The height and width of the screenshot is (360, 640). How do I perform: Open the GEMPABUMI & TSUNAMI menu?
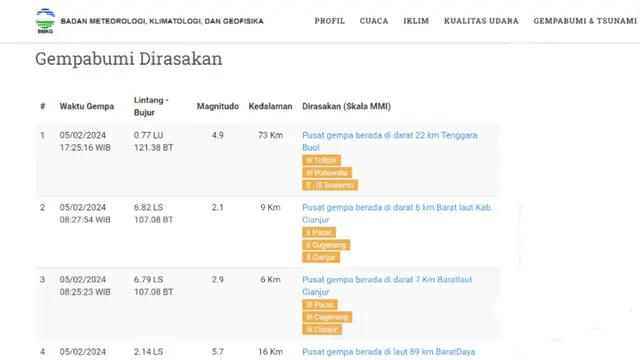(x=585, y=21)
